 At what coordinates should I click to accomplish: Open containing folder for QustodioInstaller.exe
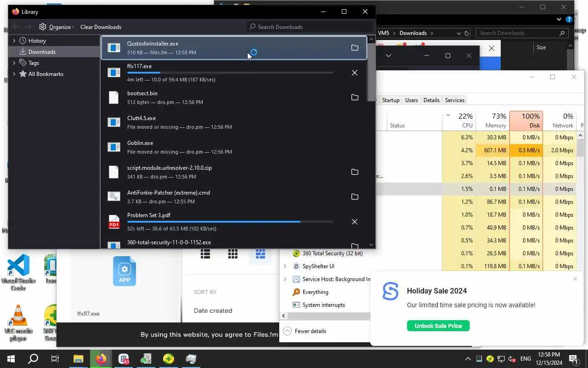(355, 48)
